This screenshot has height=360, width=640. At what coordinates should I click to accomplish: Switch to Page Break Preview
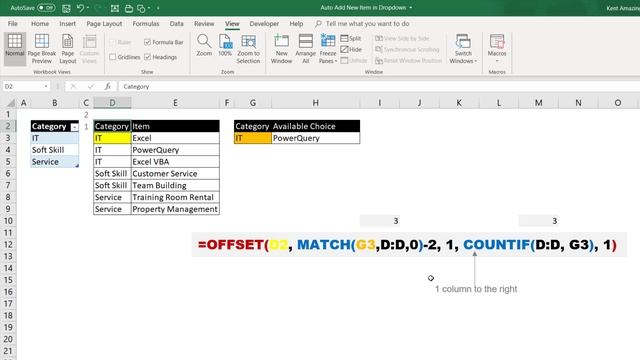[42, 49]
